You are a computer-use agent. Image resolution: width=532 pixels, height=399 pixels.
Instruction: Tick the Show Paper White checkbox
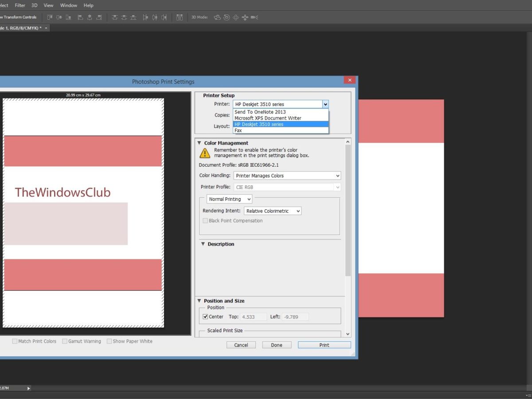coord(109,341)
